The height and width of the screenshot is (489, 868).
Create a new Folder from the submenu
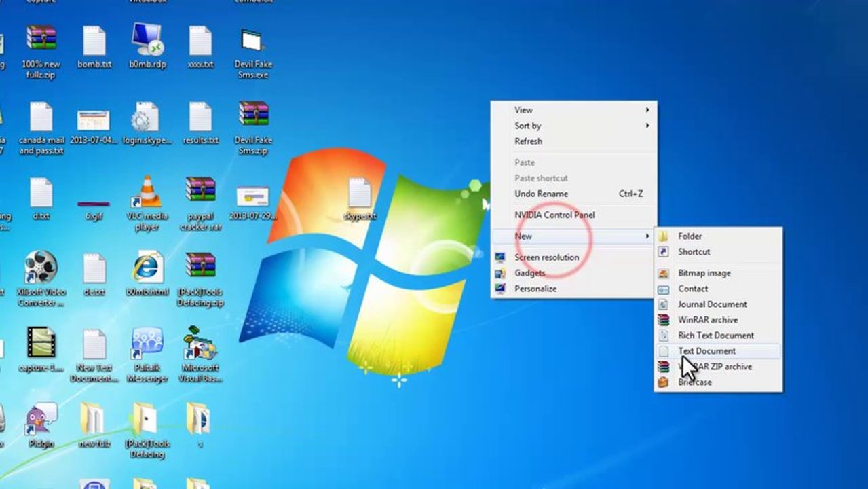[x=718, y=236]
